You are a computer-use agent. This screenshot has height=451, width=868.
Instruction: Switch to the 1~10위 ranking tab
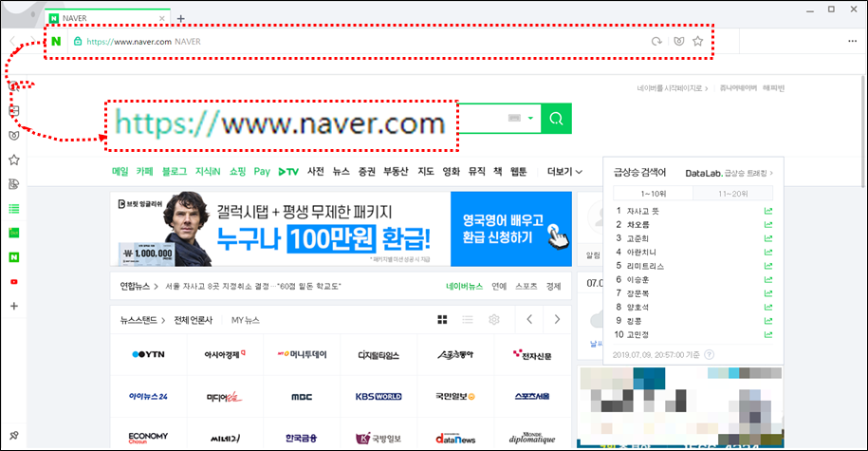pyautogui.click(x=654, y=194)
